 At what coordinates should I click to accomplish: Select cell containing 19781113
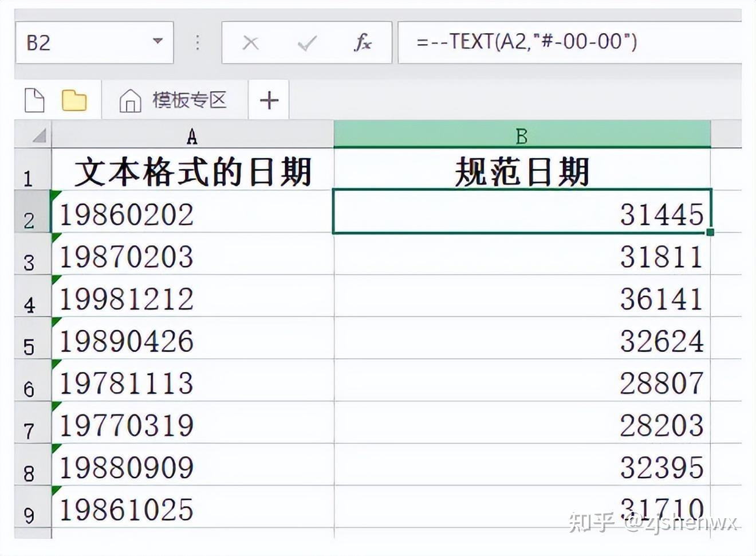click(x=192, y=381)
